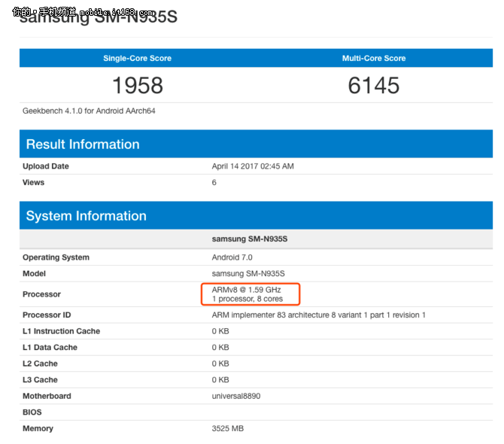Click the Motherboard label
504x444 pixels.
pos(47,396)
